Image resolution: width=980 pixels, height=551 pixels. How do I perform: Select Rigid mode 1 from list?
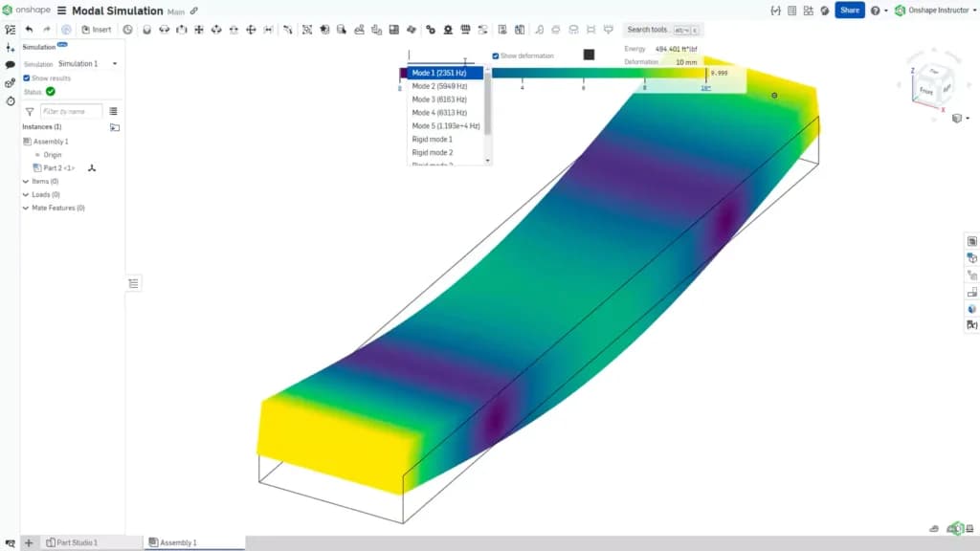[446, 140]
